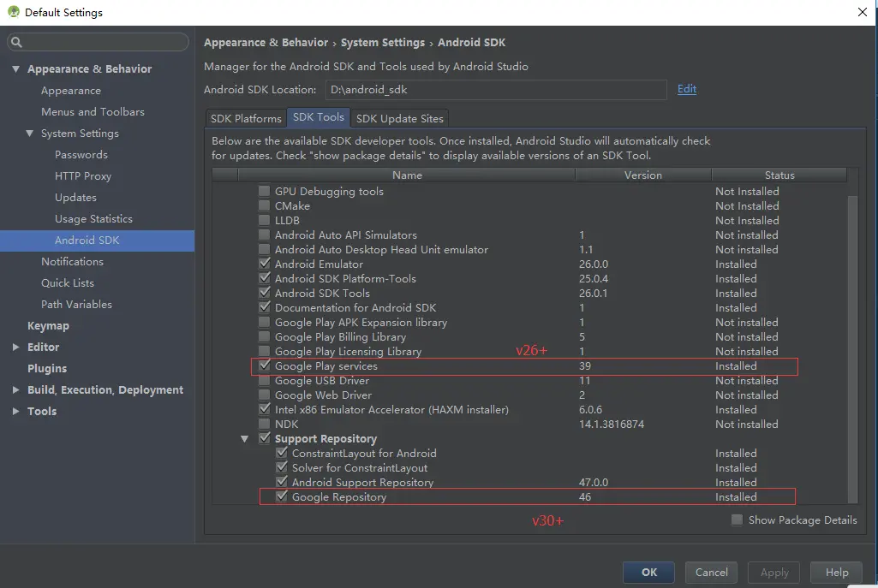Toggle the Support Repository checkbox
878x588 pixels.
(x=265, y=438)
